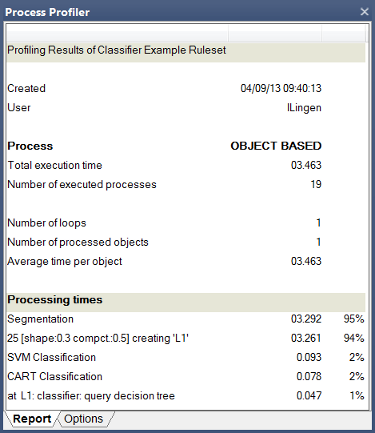Click Number of executed processes row

pos(186,184)
